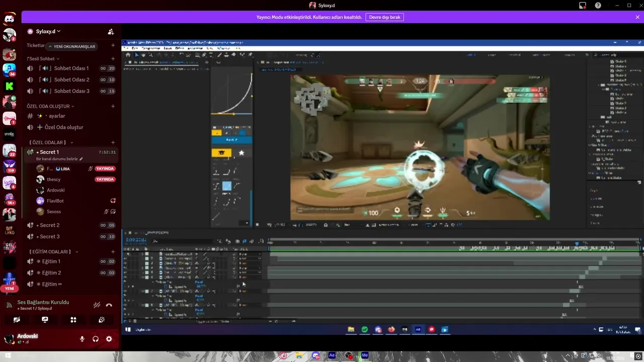Collapse the EĞİTİM ODALARI category

(54, 251)
